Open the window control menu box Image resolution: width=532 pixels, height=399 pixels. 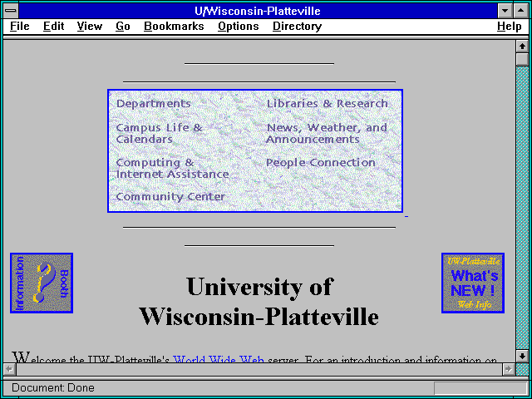(11, 11)
